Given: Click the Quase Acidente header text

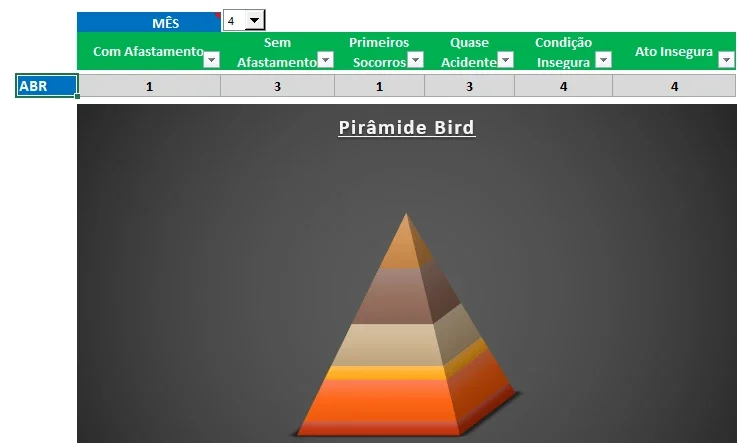Looking at the screenshot, I should [x=469, y=52].
